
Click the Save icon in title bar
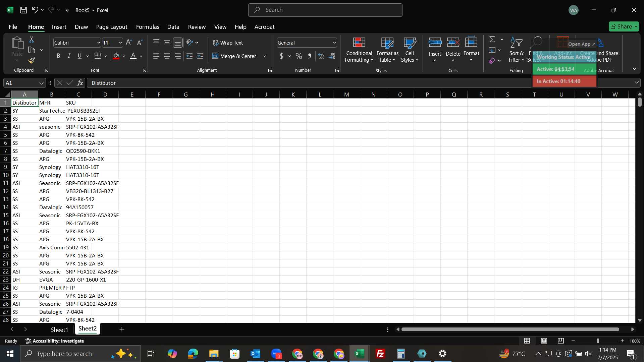click(x=23, y=10)
